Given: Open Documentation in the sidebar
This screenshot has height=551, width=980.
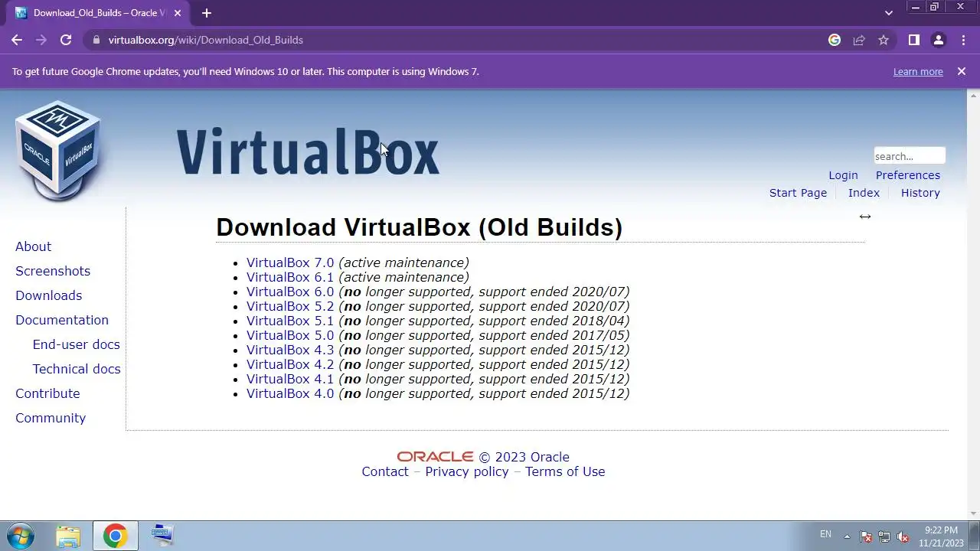Looking at the screenshot, I should [62, 320].
